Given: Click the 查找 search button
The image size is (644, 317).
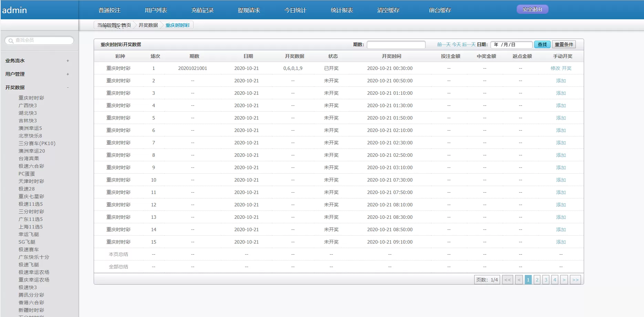Looking at the screenshot, I should point(542,44).
